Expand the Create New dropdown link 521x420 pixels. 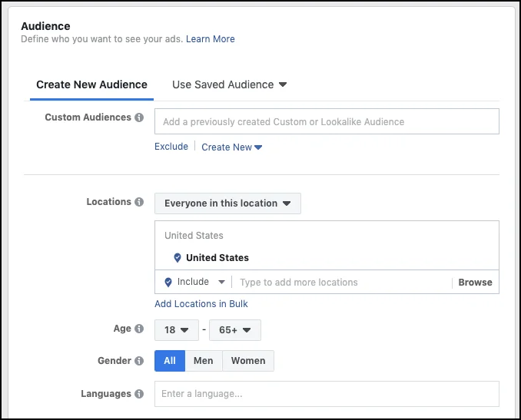click(231, 147)
